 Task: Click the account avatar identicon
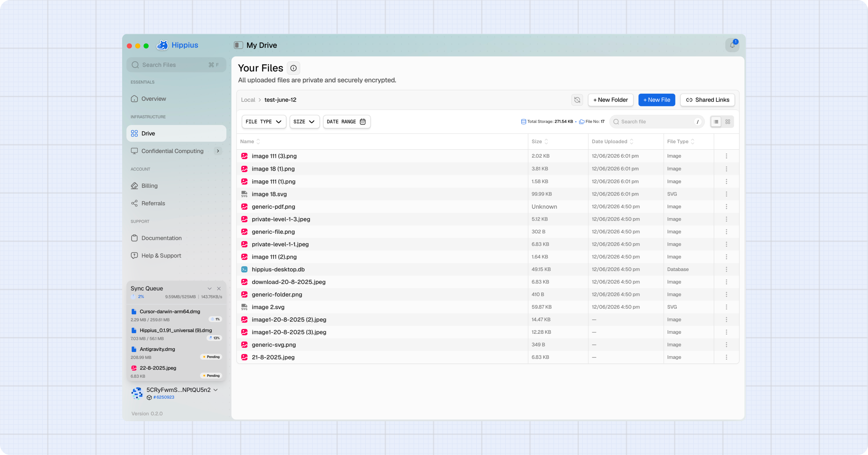pos(137,393)
